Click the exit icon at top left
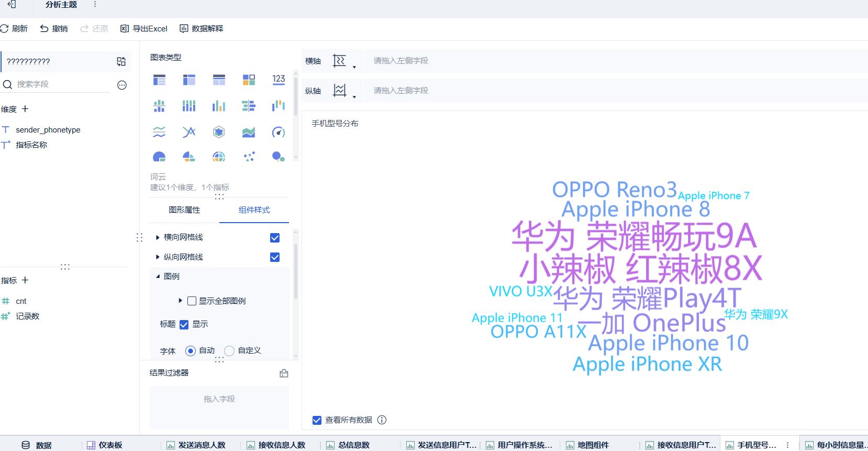This screenshot has width=868, height=451. [x=12, y=4]
